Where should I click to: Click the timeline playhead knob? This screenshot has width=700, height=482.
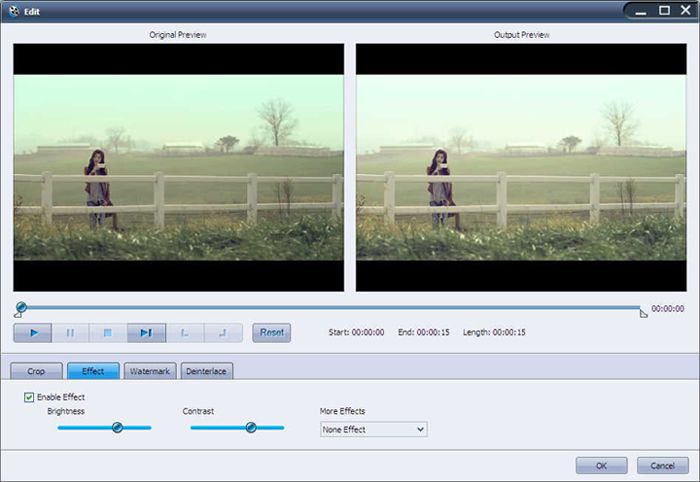21,307
